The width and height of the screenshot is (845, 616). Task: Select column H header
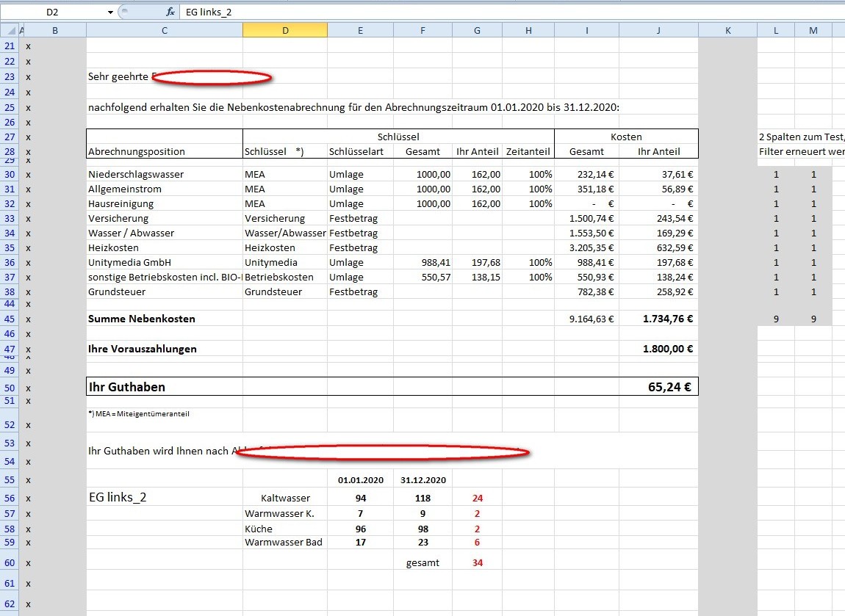[x=528, y=31]
